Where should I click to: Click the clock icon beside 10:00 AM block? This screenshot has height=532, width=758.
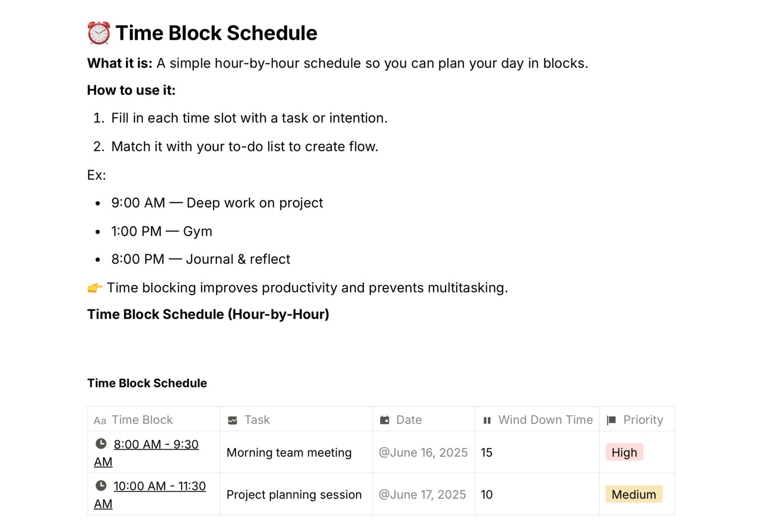(x=101, y=486)
